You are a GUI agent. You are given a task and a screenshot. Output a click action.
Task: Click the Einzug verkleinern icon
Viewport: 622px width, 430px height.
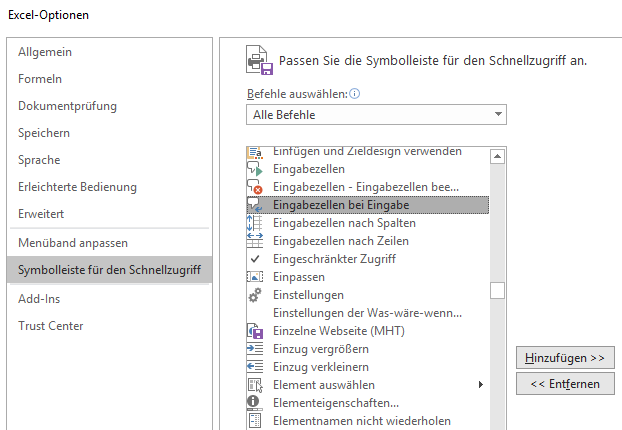[255, 367]
